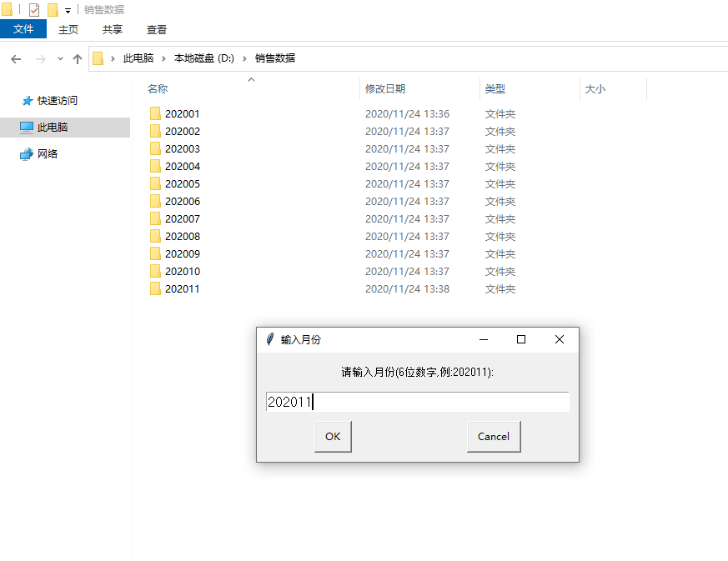
Task: Click the 此电脑 computer icon in sidebar
Action: coord(27,127)
